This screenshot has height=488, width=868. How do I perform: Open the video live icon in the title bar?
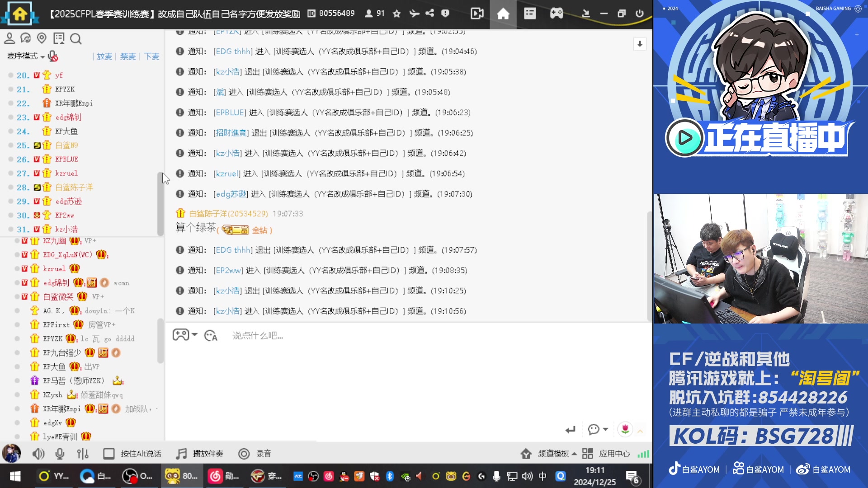click(x=477, y=14)
